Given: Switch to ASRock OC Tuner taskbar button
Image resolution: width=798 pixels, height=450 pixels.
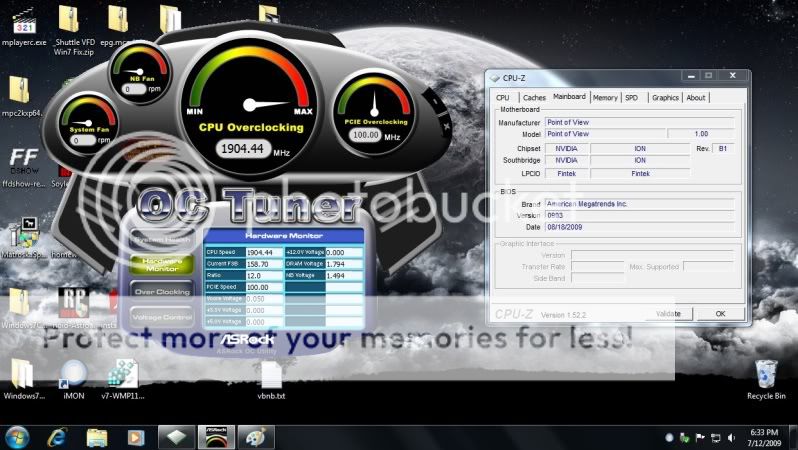Looking at the screenshot, I should point(216,438).
